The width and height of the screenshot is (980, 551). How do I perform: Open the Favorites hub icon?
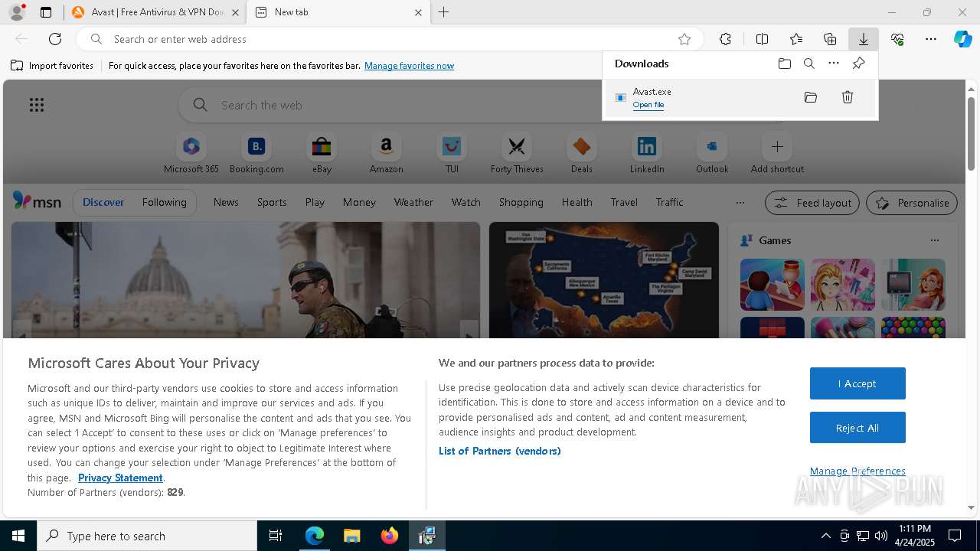tap(796, 39)
